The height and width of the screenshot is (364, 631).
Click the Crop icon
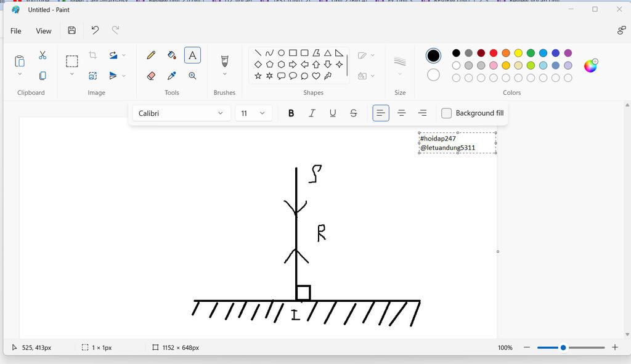[x=93, y=55]
